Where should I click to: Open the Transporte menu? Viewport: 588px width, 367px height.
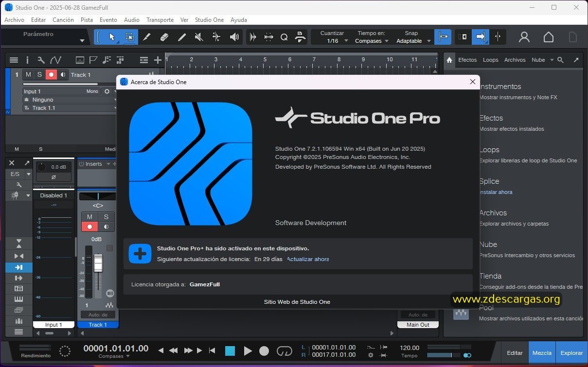pyautogui.click(x=160, y=20)
